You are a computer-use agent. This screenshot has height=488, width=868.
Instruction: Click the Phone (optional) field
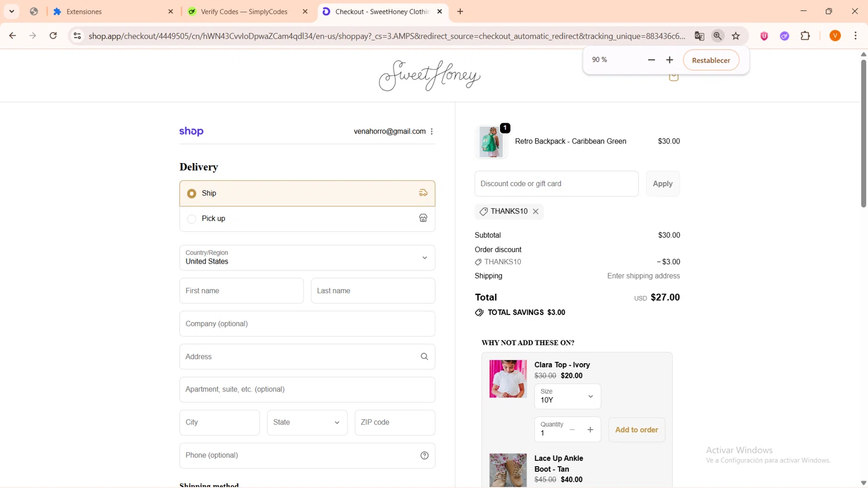point(307,456)
